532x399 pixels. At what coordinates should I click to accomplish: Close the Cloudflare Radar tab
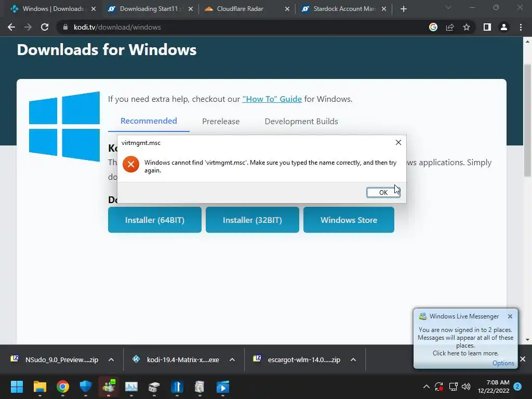(287, 9)
